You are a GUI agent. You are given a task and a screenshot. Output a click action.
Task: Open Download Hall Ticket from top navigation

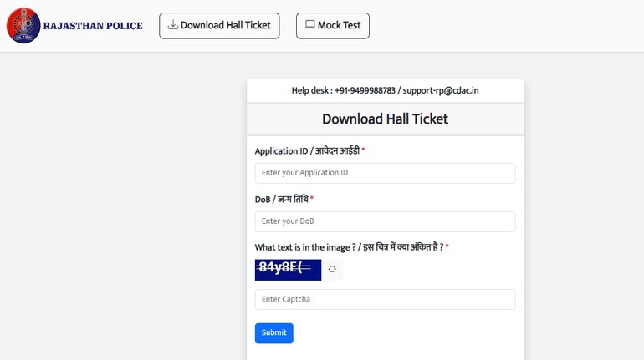(219, 25)
